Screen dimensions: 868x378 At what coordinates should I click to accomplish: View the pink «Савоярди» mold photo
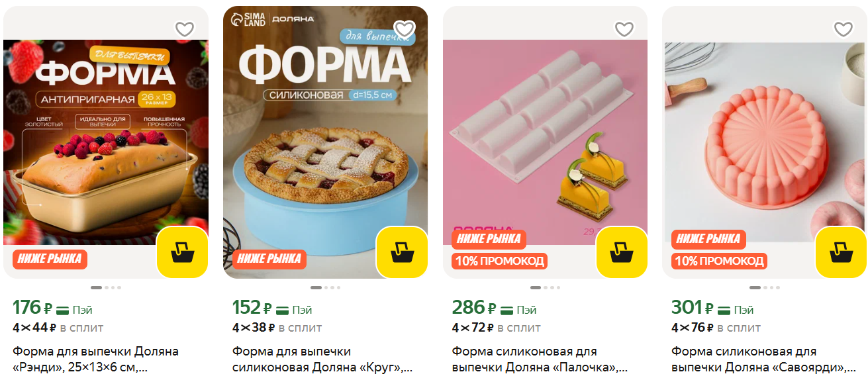pos(765,142)
